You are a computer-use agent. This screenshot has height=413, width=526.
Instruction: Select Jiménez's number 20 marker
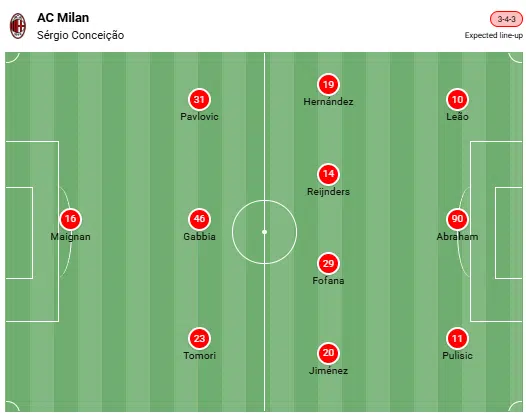(x=328, y=353)
